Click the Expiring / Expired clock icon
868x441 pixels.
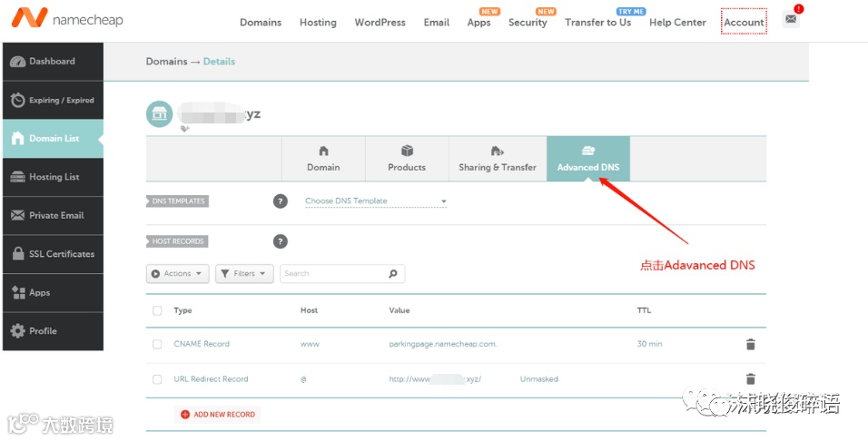18,100
